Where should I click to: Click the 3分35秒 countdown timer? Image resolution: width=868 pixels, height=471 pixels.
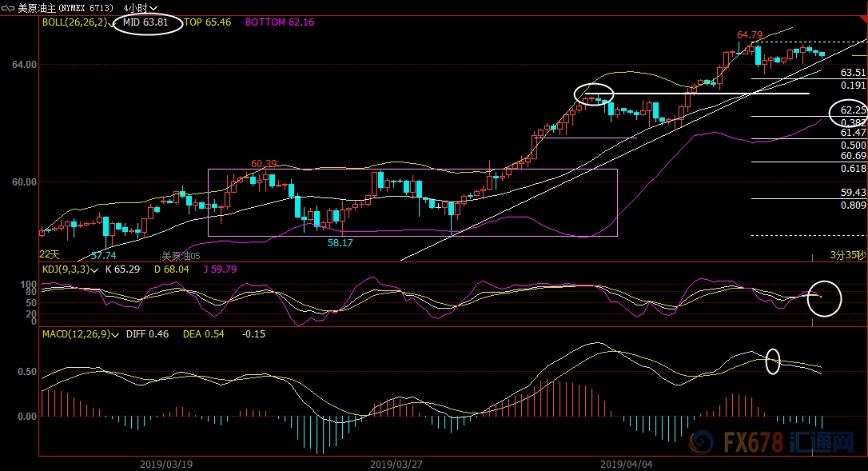[x=847, y=254]
